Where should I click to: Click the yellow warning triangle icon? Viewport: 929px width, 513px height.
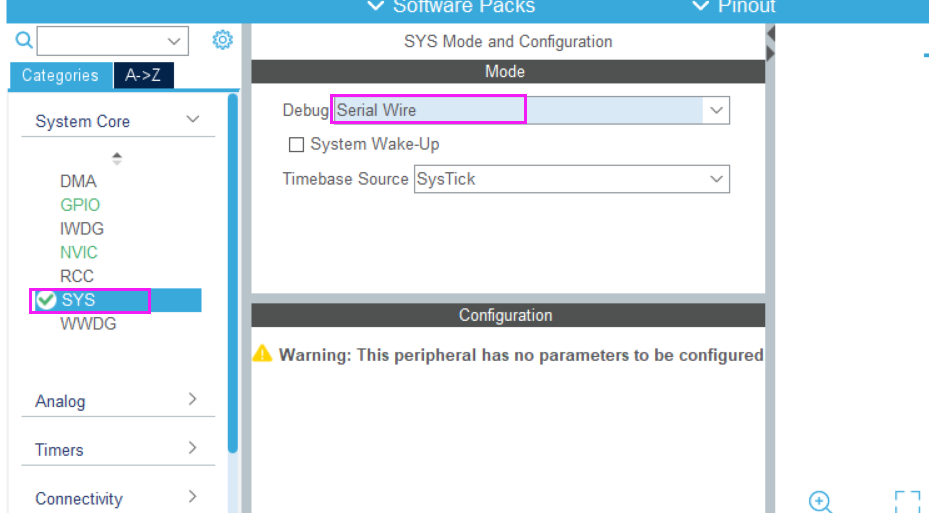262,354
